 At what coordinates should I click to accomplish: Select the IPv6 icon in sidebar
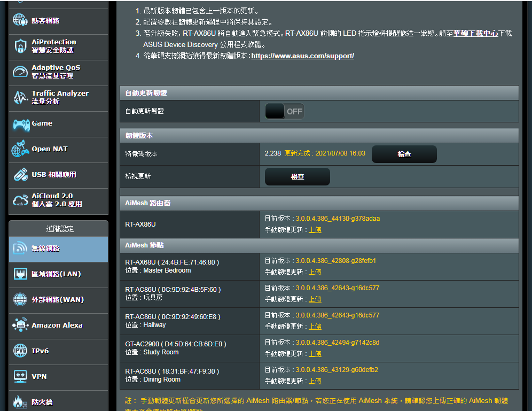(20, 351)
